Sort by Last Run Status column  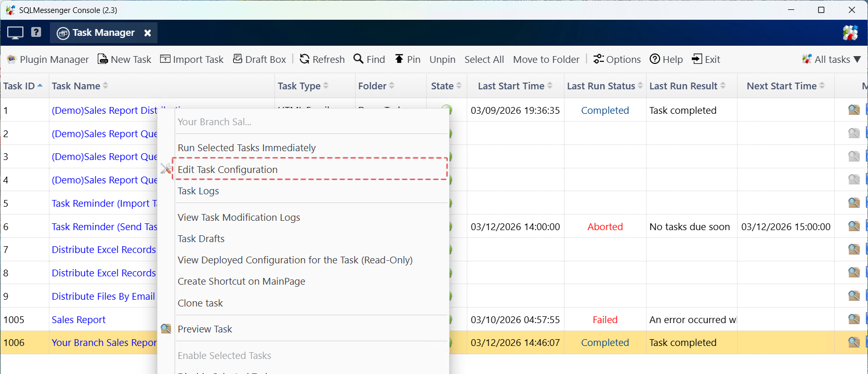coord(605,86)
